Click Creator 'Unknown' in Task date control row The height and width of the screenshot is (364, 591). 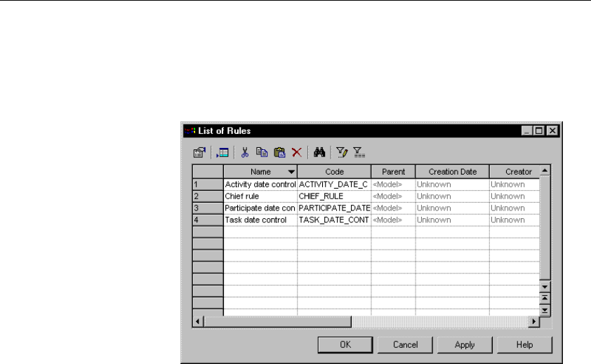coord(515,220)
